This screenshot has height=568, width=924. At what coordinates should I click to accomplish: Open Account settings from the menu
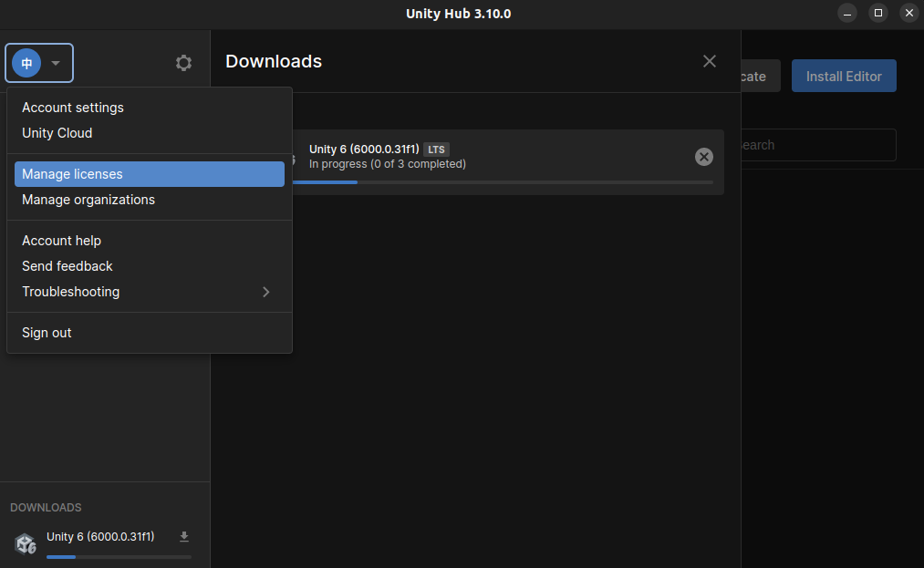pos(73,108)
